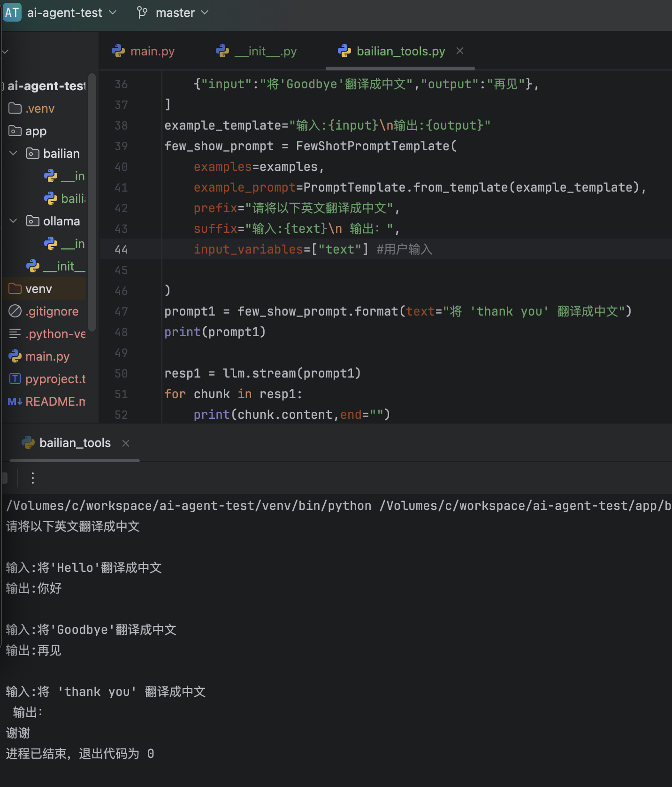Select the bailian_tools run tab
The height and width of the screenshot is (787, 672).
point(75,443)
